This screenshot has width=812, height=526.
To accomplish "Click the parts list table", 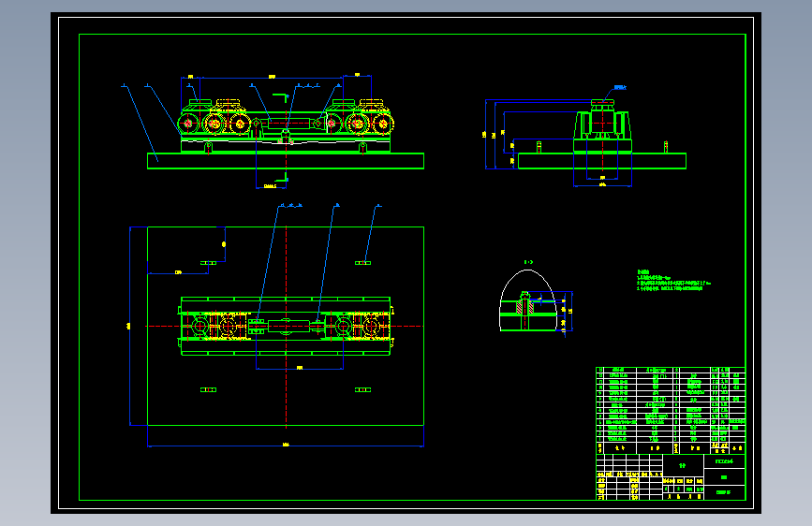I will (671, 411).
